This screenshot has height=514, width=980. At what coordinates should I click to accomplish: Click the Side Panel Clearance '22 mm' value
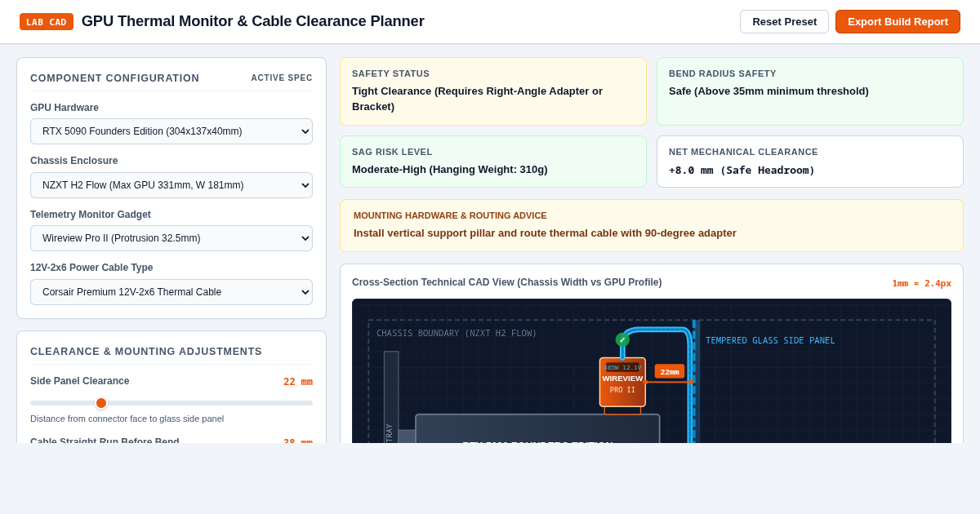pos(298,382)
